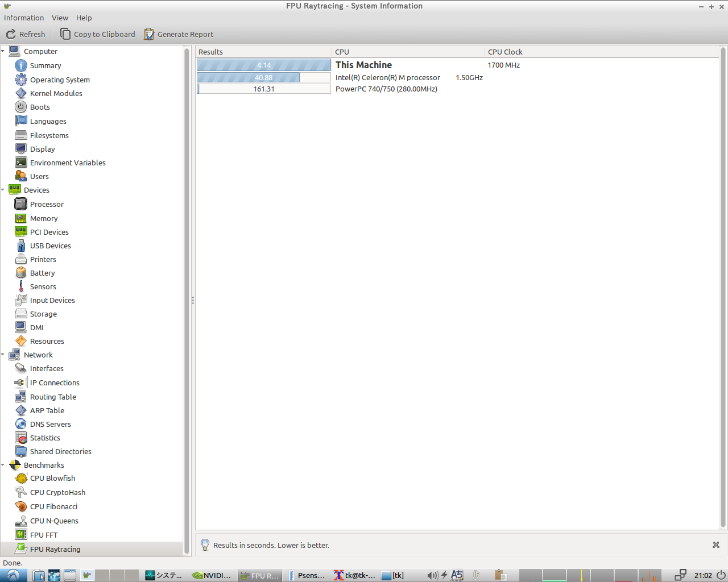Collapse the Devices tree section
This screenshot has height=582, width=728.
[x=3, y=190]
